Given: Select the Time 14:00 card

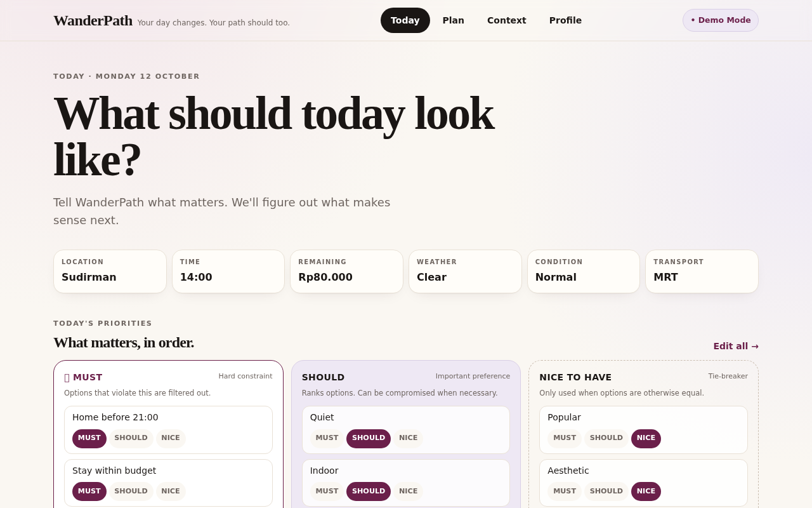Looking at the screenshot, I should pyautogui.click(x=228, y=271).
